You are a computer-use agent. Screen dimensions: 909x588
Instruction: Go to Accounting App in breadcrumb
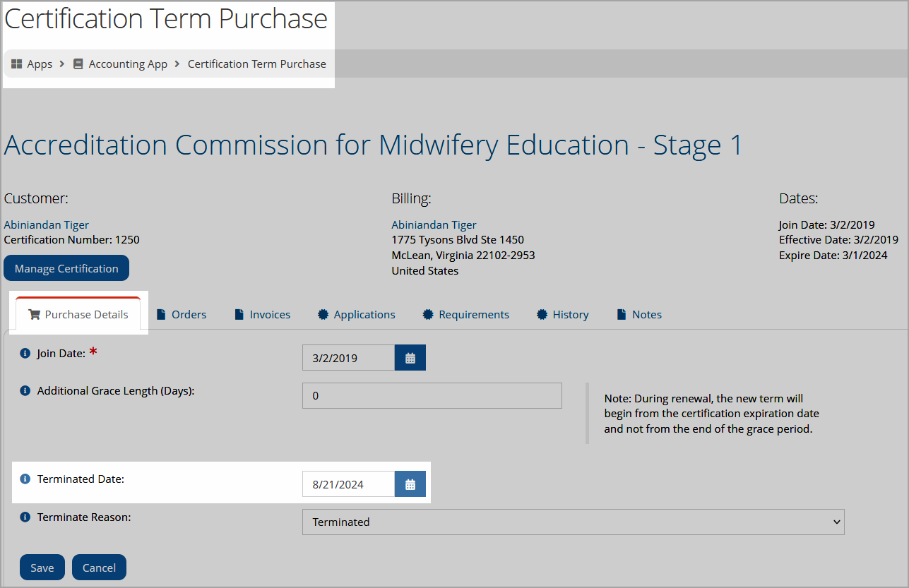[128, 64]
